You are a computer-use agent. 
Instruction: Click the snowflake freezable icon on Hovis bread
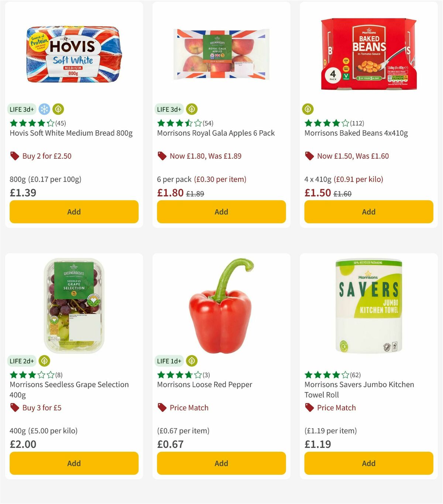coord(44,109)
